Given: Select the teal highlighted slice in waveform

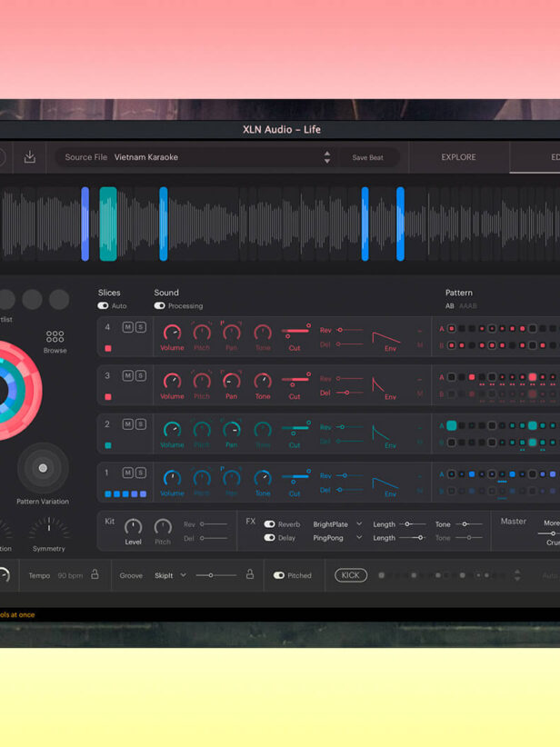Looking at the screenshot, I should (108, 224).
